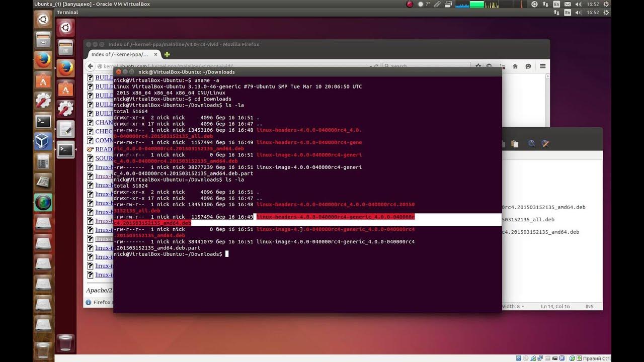Click Find and Replace in editor toolbar

tap(545, 144)
